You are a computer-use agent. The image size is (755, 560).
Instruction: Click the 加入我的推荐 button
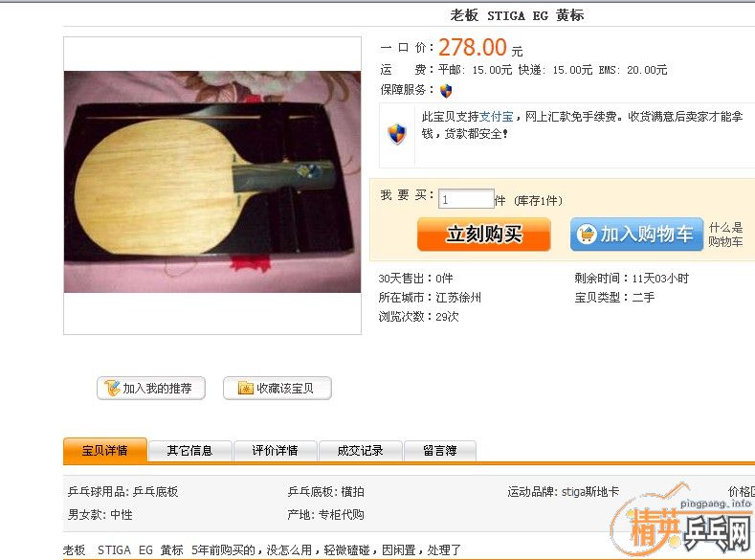pyautogui.click(x=151, y=388)
